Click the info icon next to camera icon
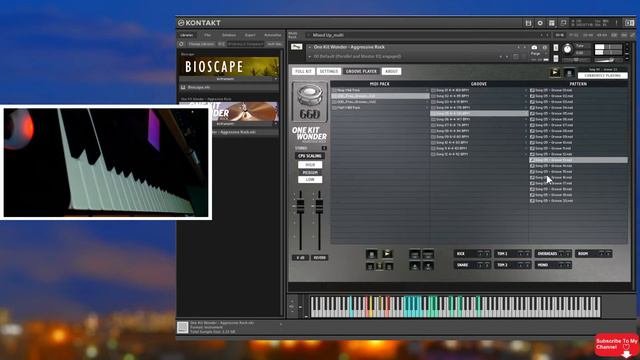Image resolution: width=640 pixels, height=360 pixels. click(544, 48)
